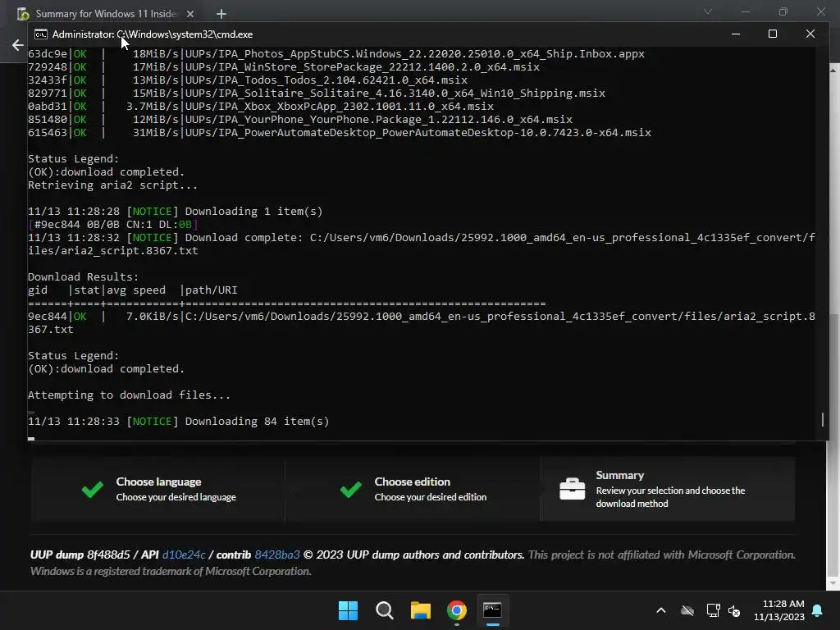Close the Summary browser tab

click(x=190, y=14)
